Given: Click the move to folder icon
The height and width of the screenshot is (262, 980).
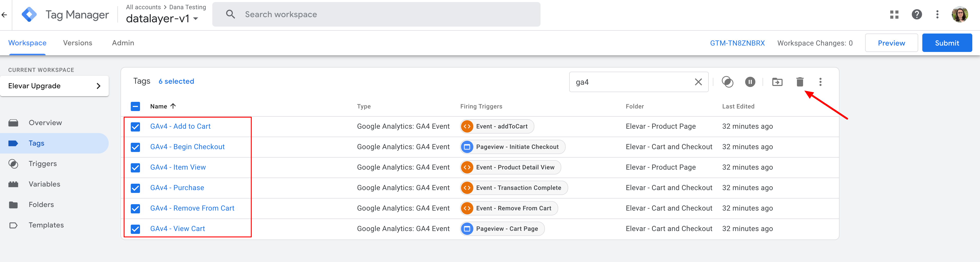Looking at the screenshot, I should click(x=777, y=82).
